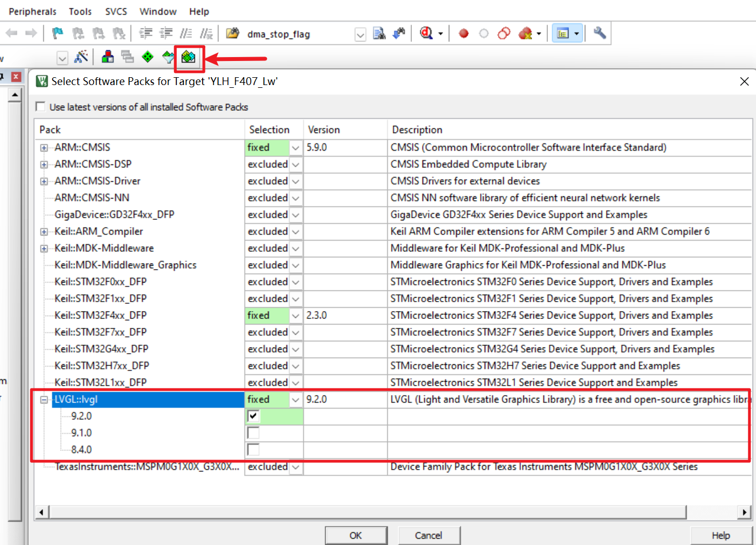This screenshot has width=756, height=545.
Task: Open selection dropdown for GigaDevice::GD32F4xx_DFP row
Action: 295,215
